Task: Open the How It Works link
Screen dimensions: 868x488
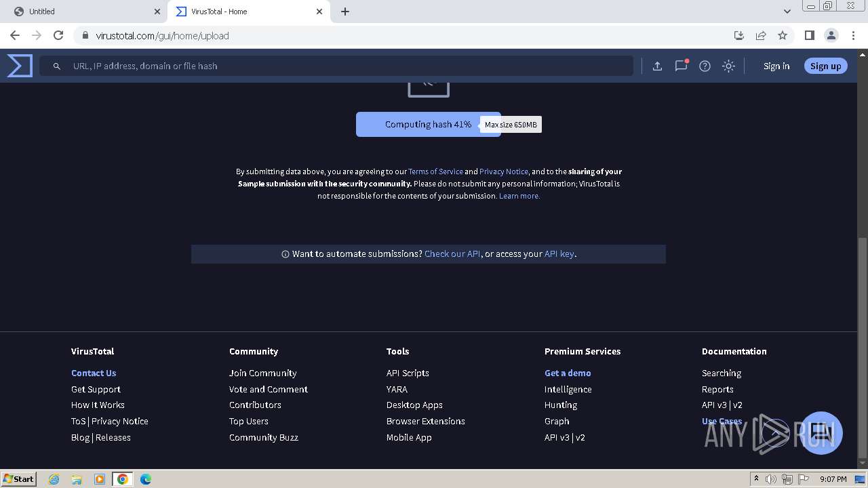Action: point(98,405)
